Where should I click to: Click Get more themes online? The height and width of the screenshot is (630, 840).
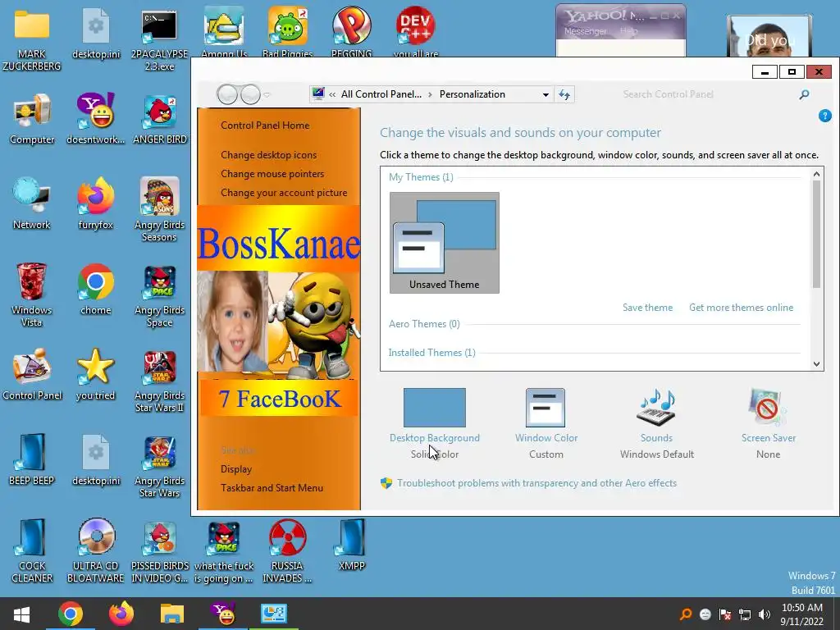coord(741,308)
